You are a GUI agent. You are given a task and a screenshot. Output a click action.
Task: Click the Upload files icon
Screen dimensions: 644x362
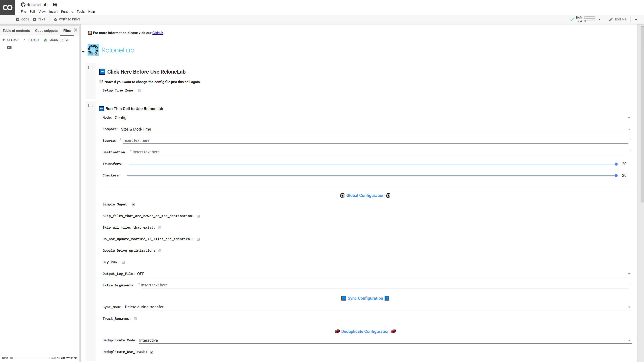[x=4, y=40]
